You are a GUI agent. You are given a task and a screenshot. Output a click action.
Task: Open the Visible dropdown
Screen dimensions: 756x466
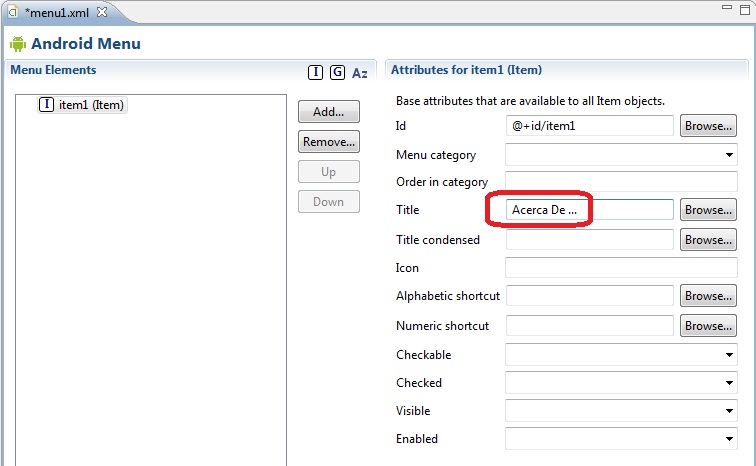(621, 411)
